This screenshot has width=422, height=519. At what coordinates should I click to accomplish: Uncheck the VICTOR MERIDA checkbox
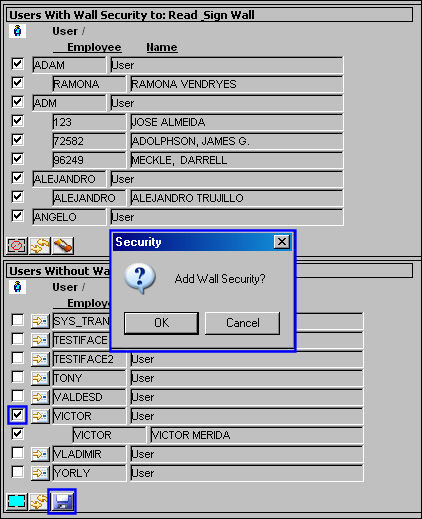[17, 434]
